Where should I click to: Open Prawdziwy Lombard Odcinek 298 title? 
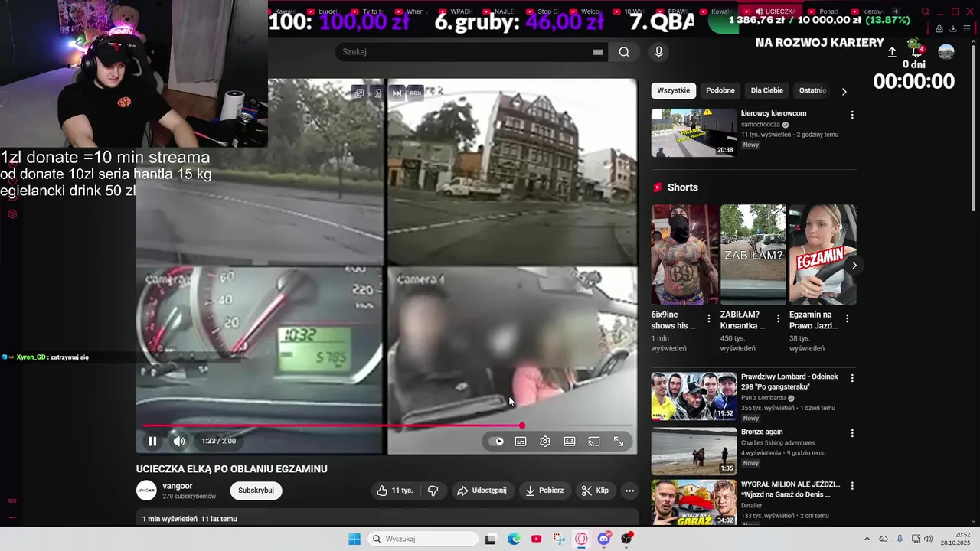click(789, 382)
